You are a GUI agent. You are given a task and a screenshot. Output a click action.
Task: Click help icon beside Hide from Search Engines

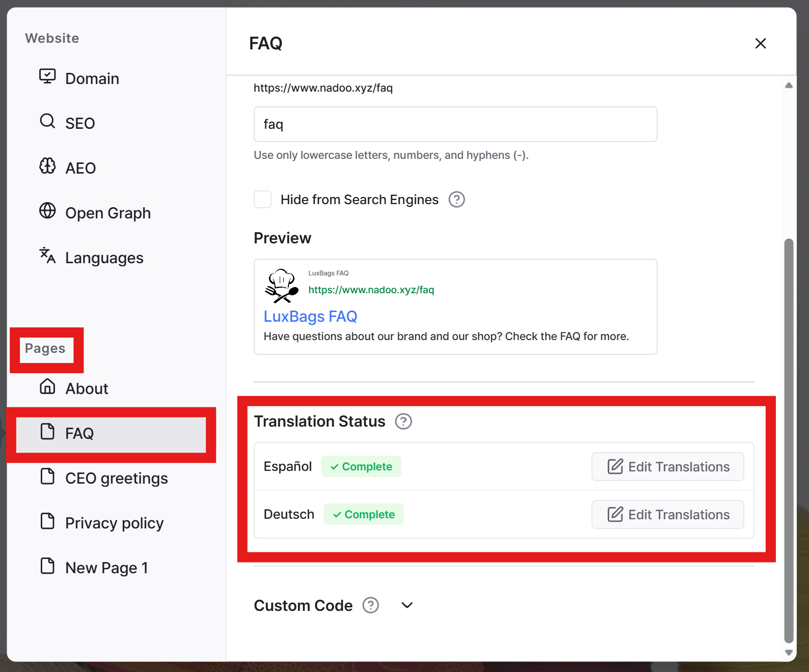456,200
